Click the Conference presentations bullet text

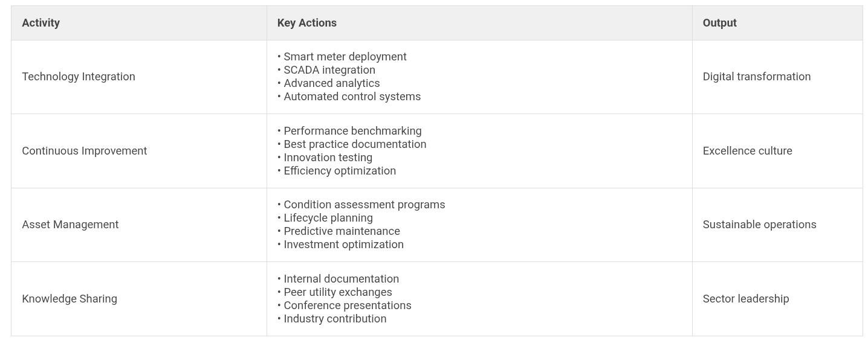[x=348, y=306]
